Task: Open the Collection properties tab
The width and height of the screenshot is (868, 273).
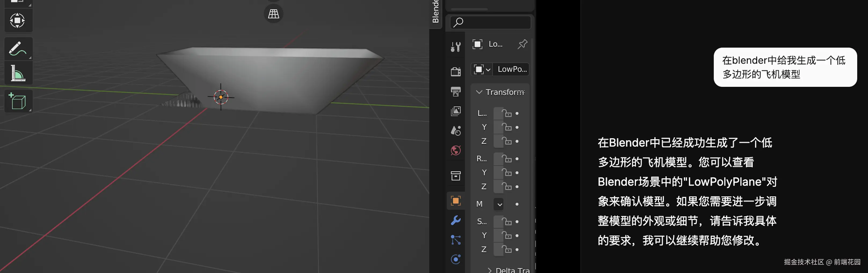Action: [x=455, y=175]
